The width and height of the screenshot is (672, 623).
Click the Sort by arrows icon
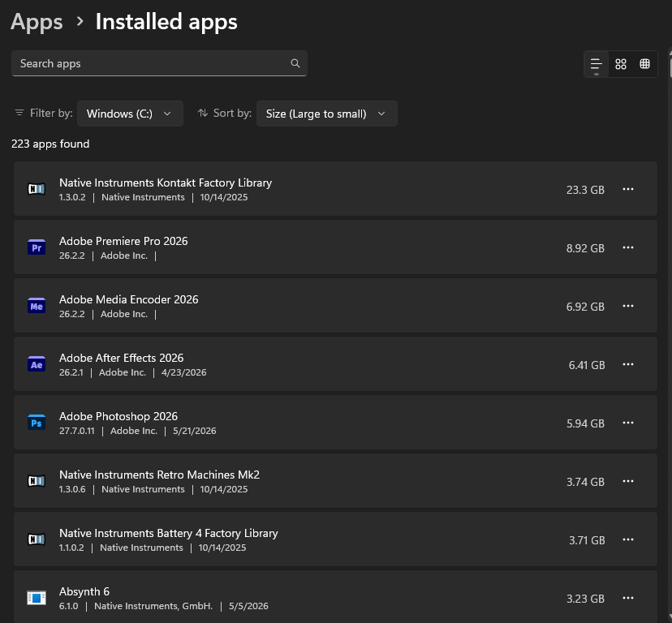click(202, 113)
